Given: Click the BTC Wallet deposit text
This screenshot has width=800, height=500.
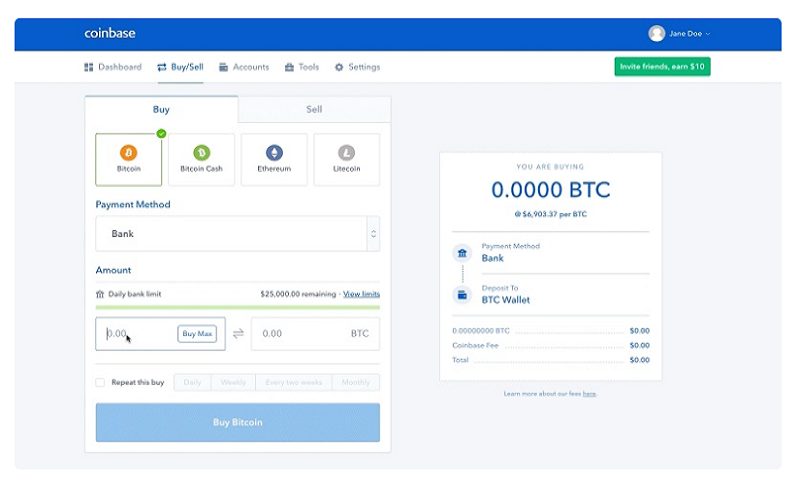Looking at the screenshot, I should (506, 300).
